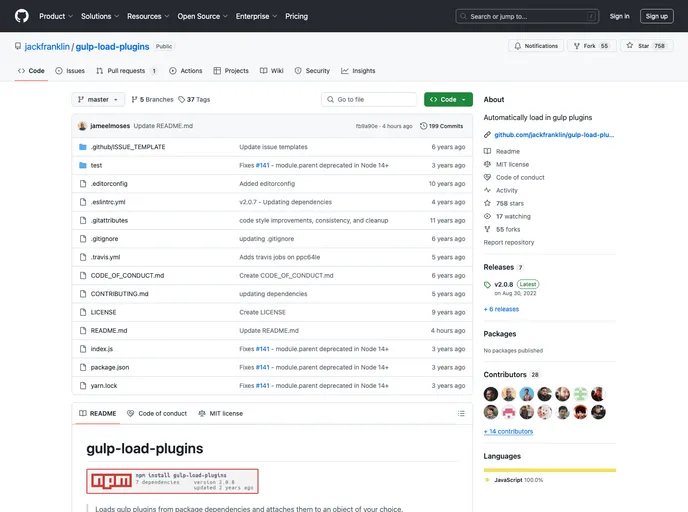
Task: Click the first contributor avatar
Action: pos(491,394)
